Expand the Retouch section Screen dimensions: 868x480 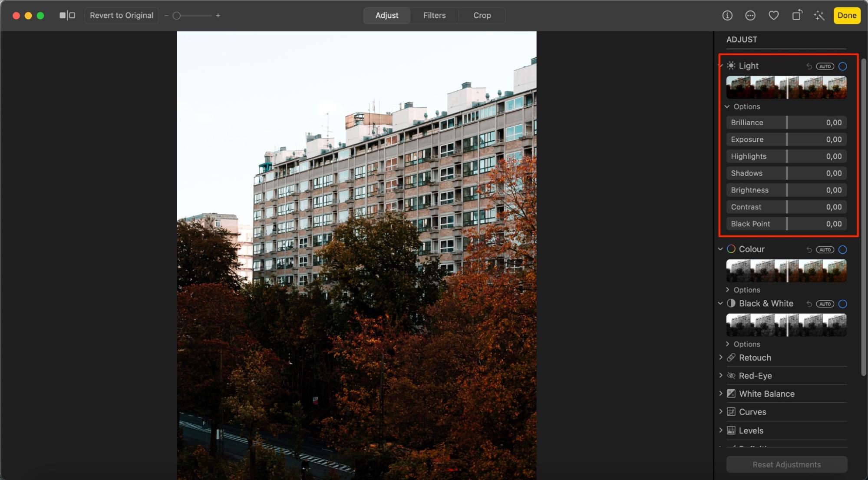721,357
